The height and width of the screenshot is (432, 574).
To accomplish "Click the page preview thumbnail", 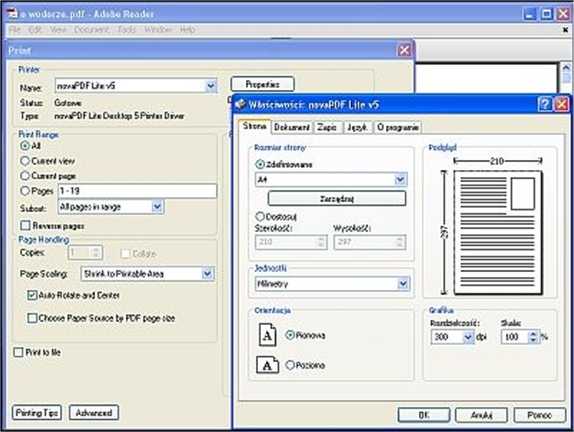I will [498, 232].
